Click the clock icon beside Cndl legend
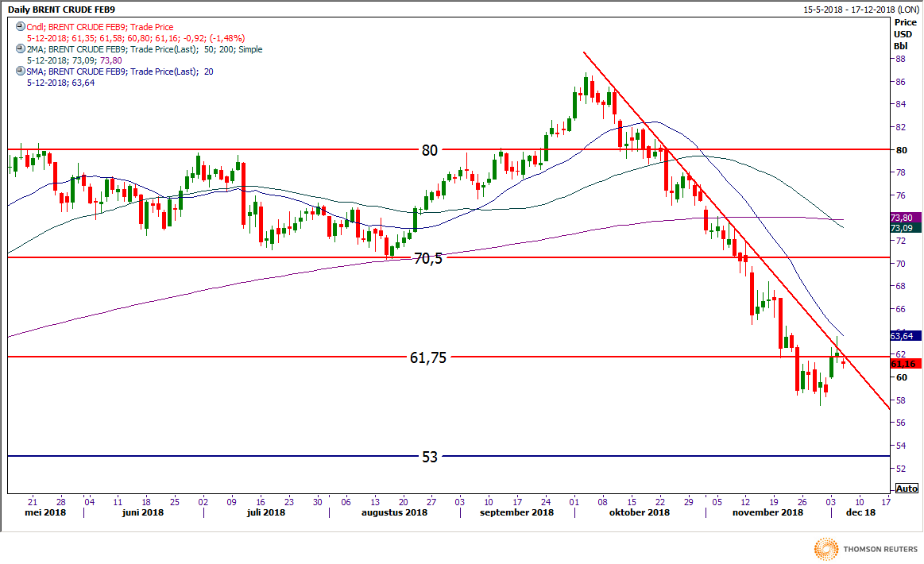The height and width of the screenshot is (564, 924). (x=20, y=27)
